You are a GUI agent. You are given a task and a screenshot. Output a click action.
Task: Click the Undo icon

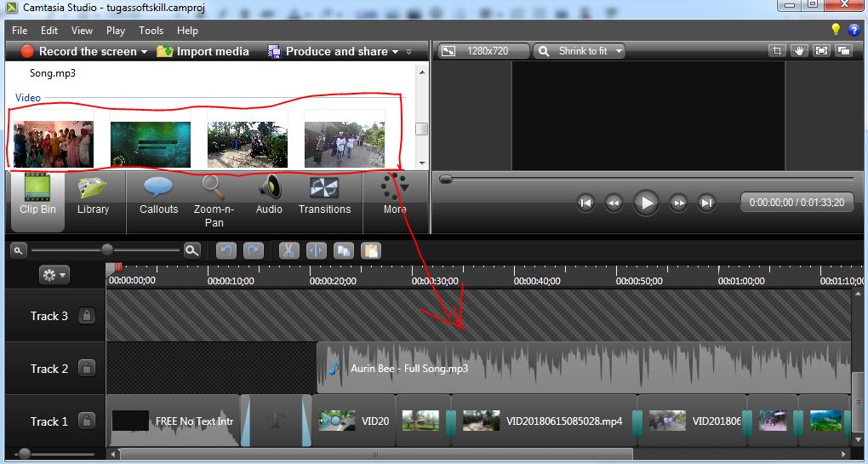[226, 251]
